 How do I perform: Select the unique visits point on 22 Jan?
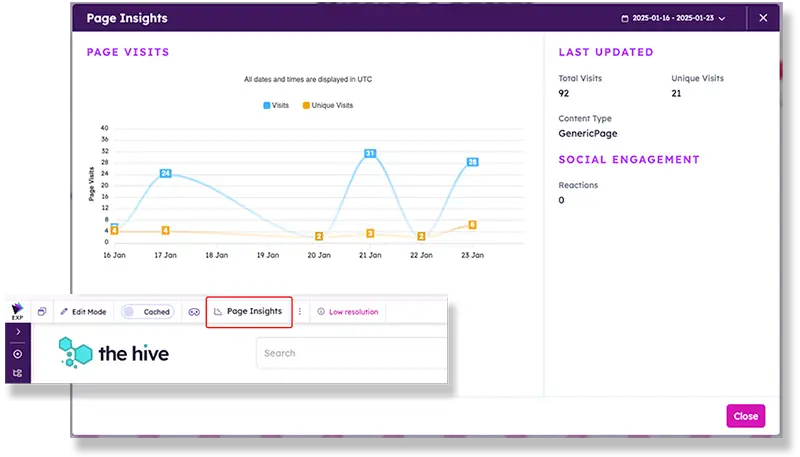421,236
